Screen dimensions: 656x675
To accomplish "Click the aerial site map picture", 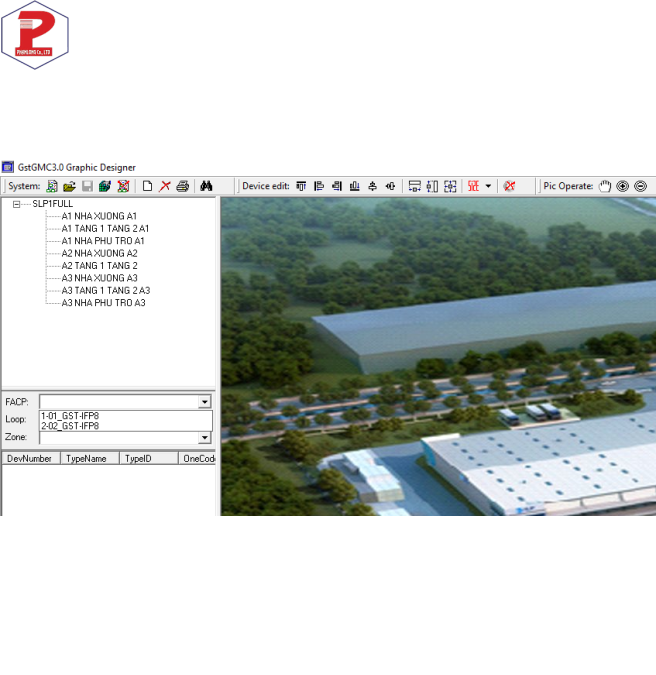I will 438,356.
